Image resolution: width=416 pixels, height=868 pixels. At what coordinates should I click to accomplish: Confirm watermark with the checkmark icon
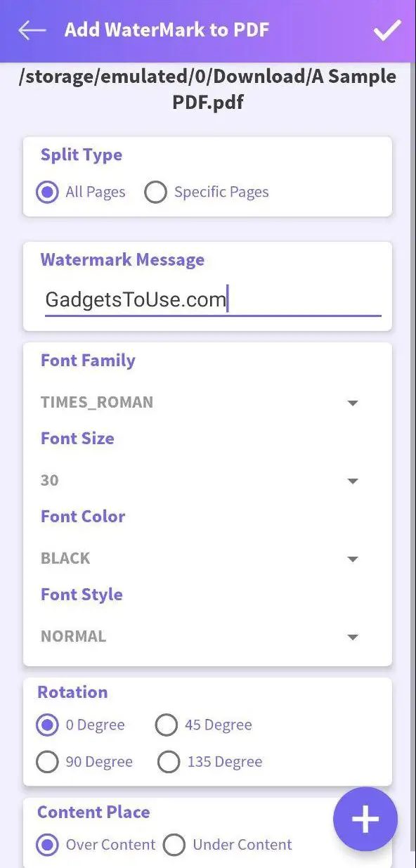387,30
